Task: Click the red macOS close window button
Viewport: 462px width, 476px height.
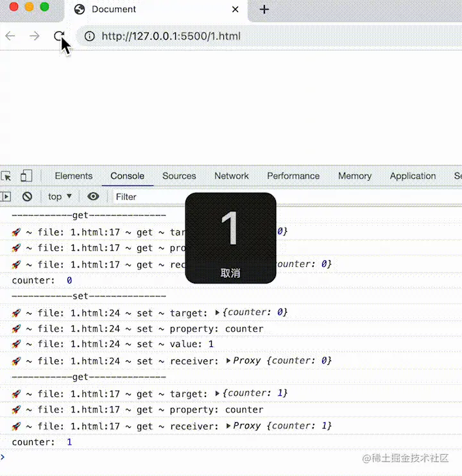Action: 14,6
